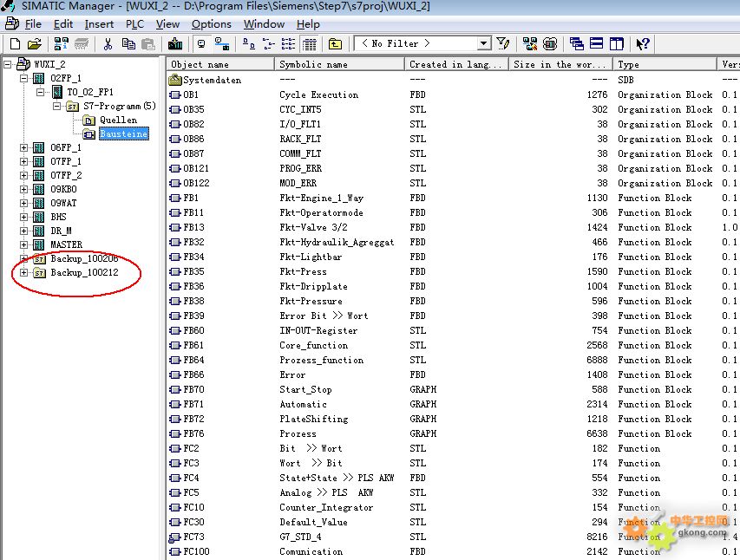Click the Quellen sources folder icon
Viewport: 740px width, 560px height.
(x=88, y=120)
